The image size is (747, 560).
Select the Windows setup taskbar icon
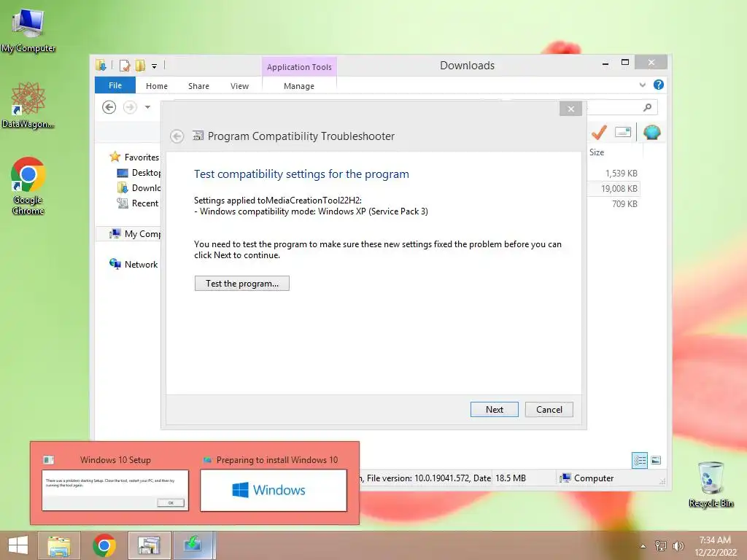pos(194,545)
